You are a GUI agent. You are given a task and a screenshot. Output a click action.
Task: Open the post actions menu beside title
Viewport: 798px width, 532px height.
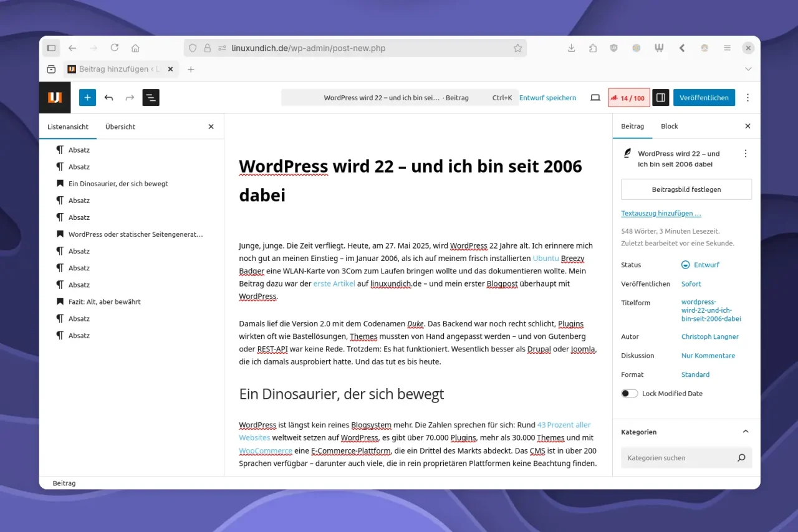click(x=745, y=153)
